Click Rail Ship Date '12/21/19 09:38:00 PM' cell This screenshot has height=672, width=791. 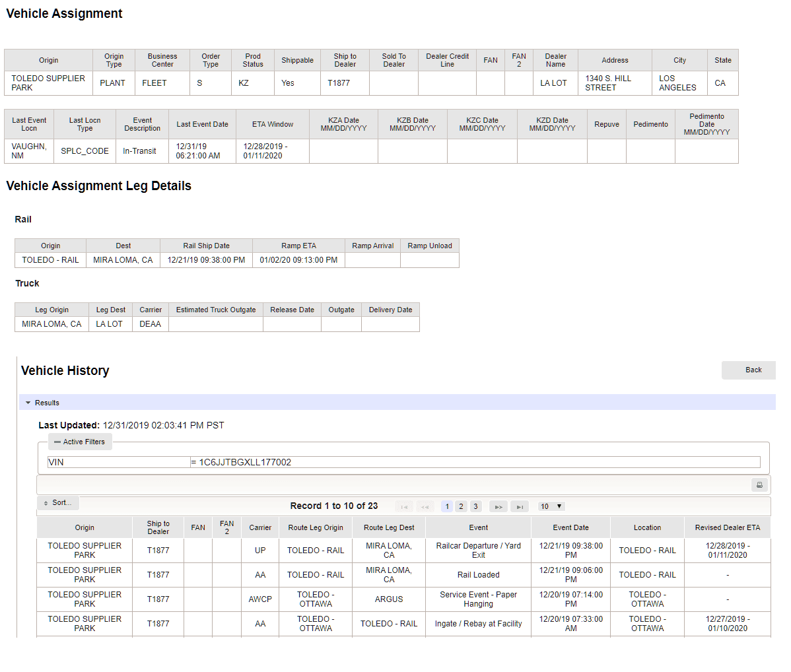click(206, 260)
